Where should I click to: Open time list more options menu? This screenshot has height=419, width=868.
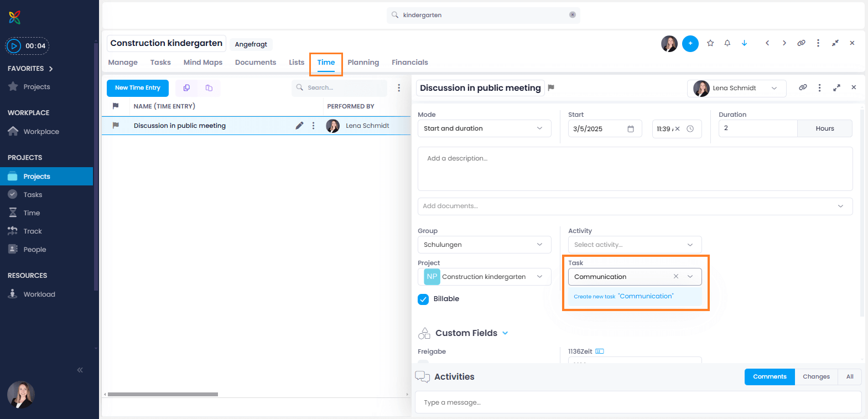pos(399,87)
